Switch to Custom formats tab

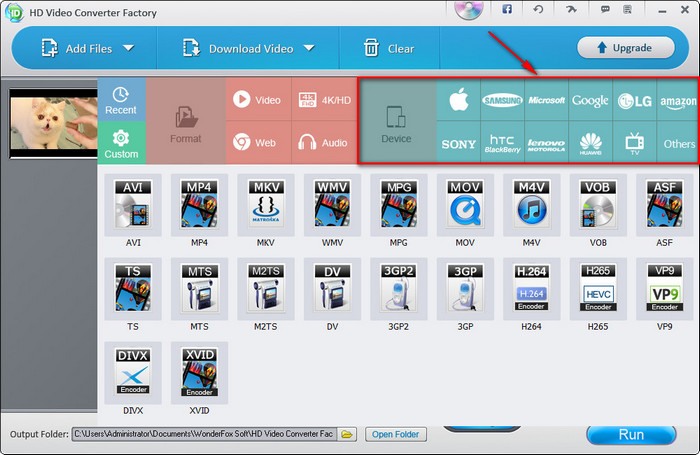[121, 143]
